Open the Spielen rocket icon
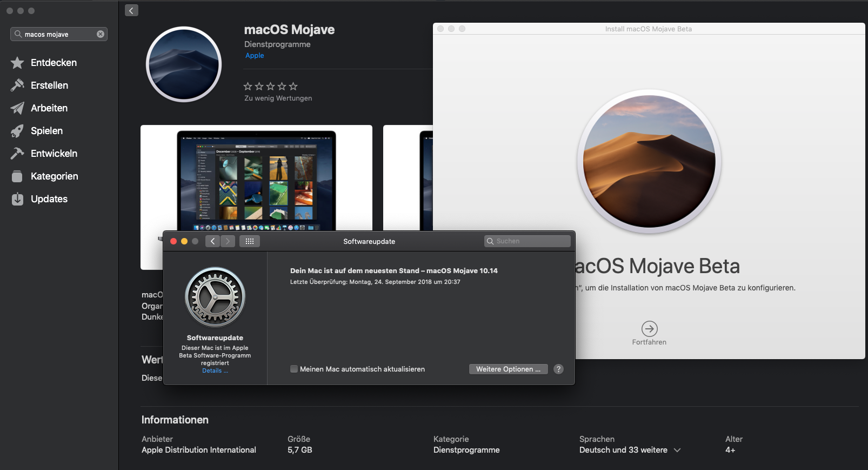This screenshot has height=470, width=868. pos(17,131)
